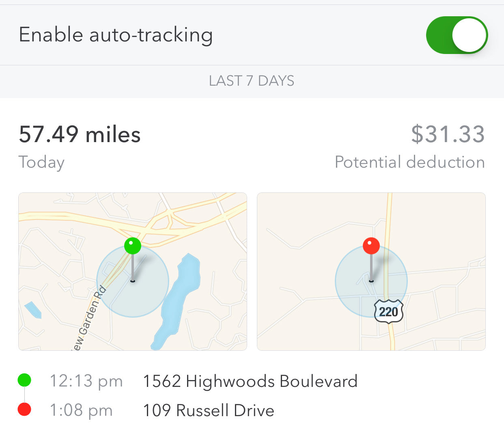Tap the Potential deduction label
This screenshot has height=434, width=504.
(x=410, y=162)
